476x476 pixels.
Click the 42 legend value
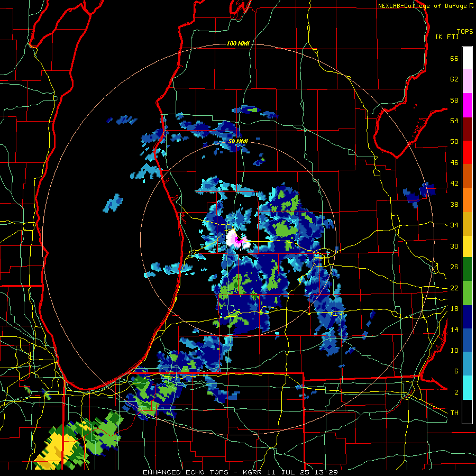pyautogui.click(x=454, y=184)
